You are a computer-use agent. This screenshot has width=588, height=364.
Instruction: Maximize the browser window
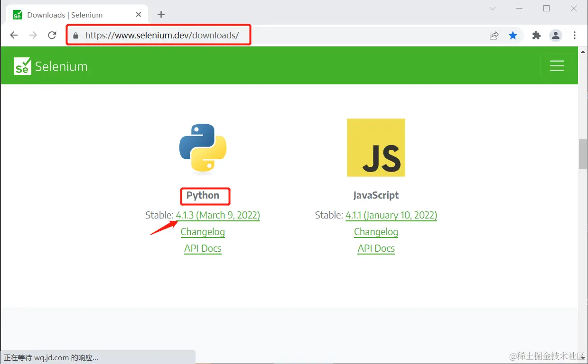coord(546,9)
